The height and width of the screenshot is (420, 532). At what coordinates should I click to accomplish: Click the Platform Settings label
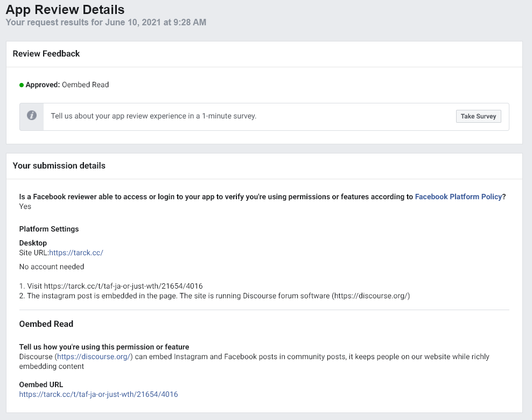click(x=49, y=229)
